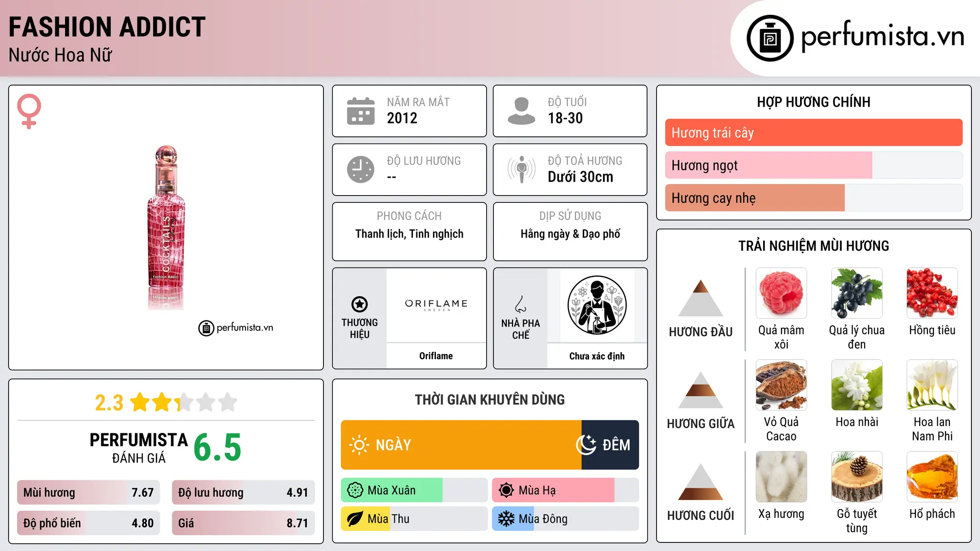Click the Mùa Hạ season bar

(566, 490)
